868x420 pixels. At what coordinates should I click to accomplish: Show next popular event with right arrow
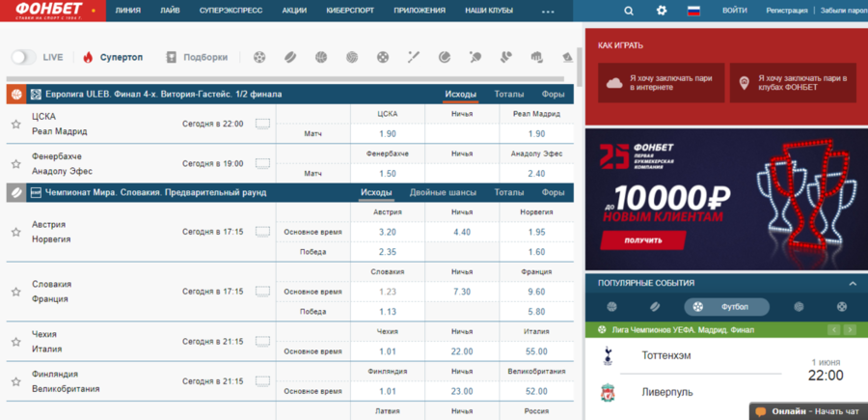pos(850,330)
